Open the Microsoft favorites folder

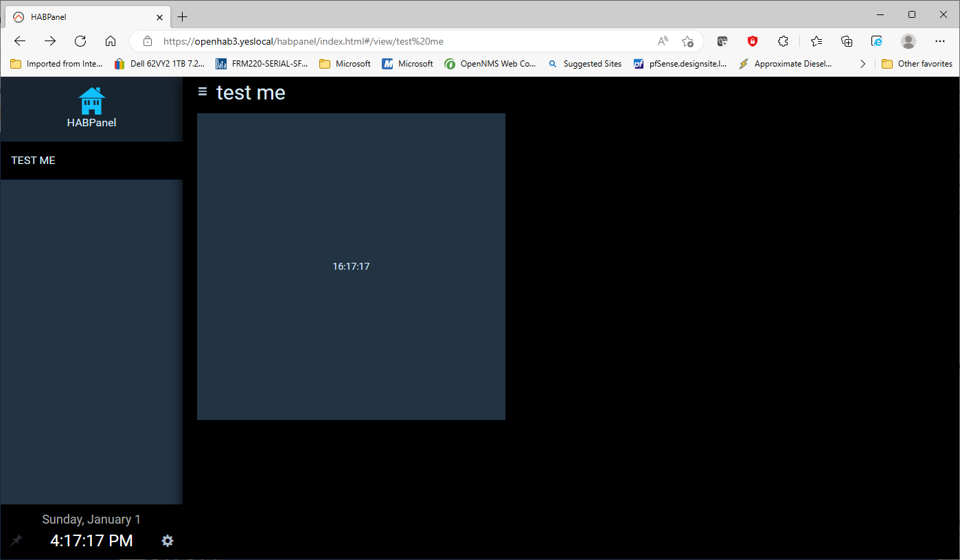click(x=345, y=64)
